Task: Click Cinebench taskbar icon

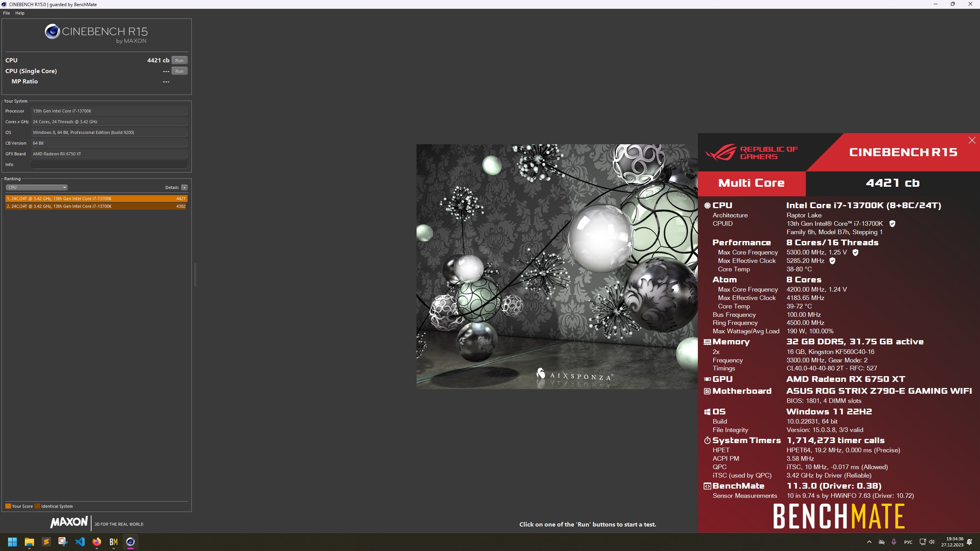Action: tap(131, 542)
